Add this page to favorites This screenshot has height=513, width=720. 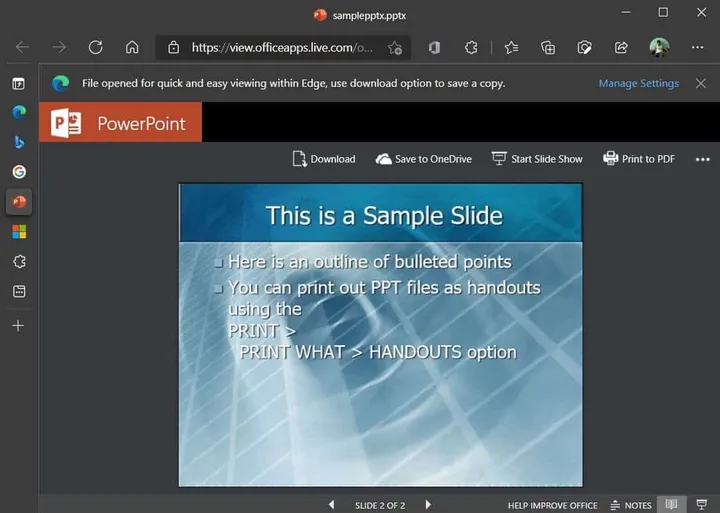point(395,48)
